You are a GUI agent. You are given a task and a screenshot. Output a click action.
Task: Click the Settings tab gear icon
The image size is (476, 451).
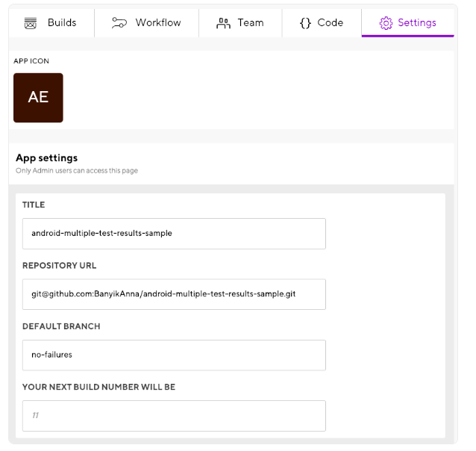(386, 23)
